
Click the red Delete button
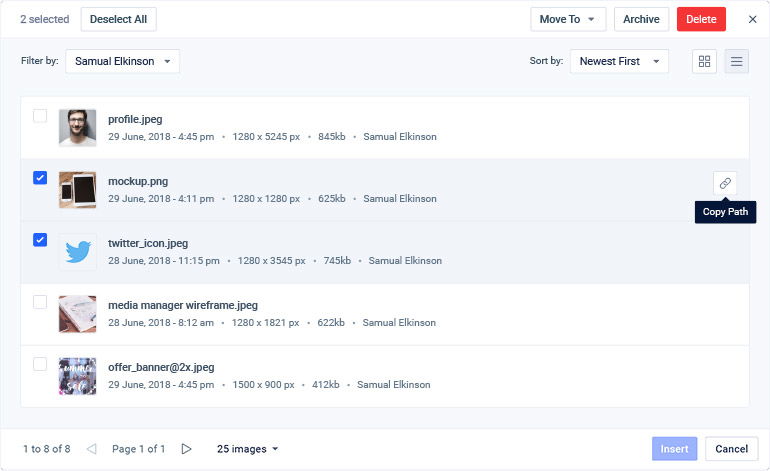[701, 19]
